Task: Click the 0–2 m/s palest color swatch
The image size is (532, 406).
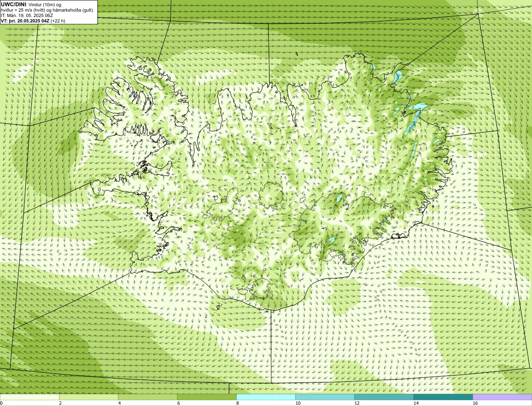Action: [30, 397]
